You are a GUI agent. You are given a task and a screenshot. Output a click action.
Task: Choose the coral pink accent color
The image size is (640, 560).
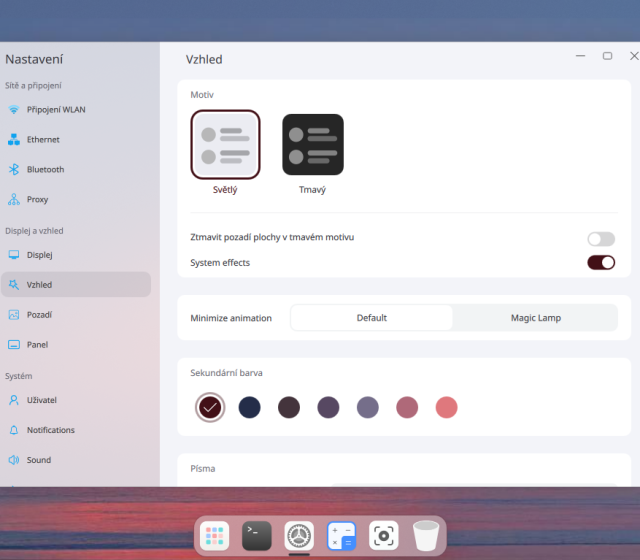pyautogui.click(x=446, y=407)
